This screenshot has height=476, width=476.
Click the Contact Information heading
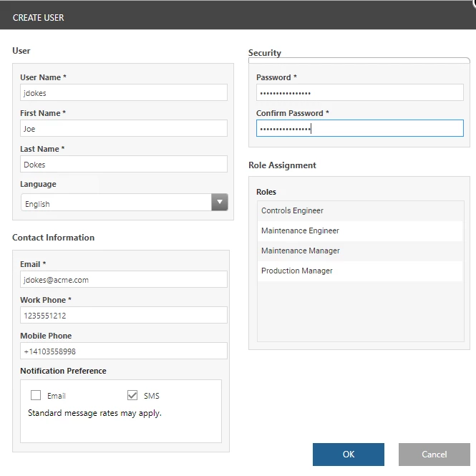click(x=54, y=238)
